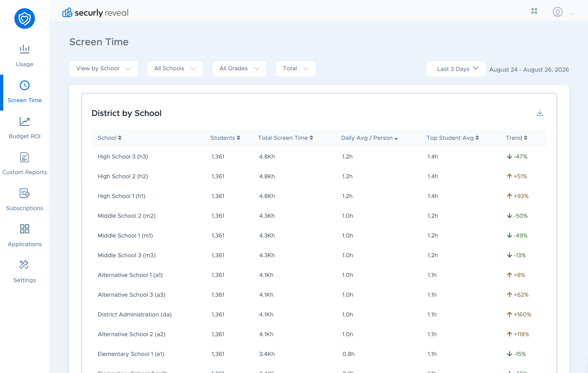Click the August 24 - August 26, 2026 date text
This screenshot has width=588, height=373.
(529, 70)
